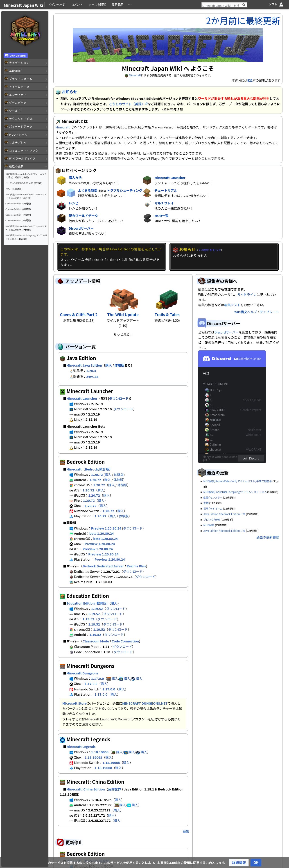Open the 過去の更新履歴 link
Viewport: 289px width, 868px height.
pos(267,537)
